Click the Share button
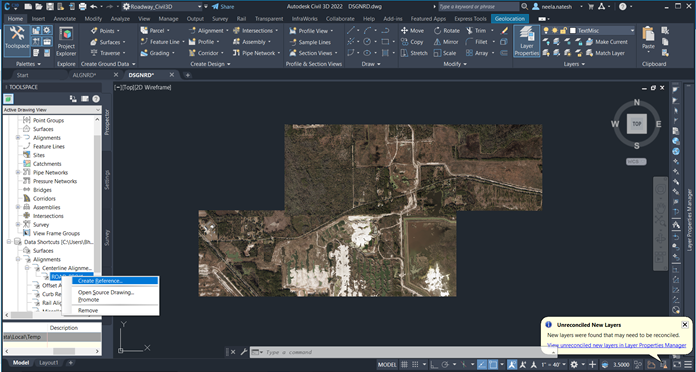Image resolution: width=696 pixels, height=372 pixels. click(x=223, y=6)
